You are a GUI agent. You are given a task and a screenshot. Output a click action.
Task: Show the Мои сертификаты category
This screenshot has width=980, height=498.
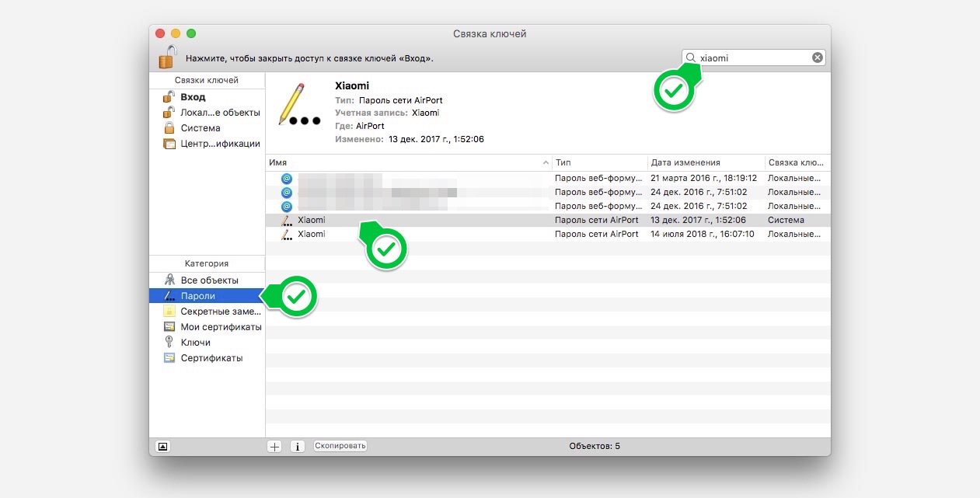(221, 327)
